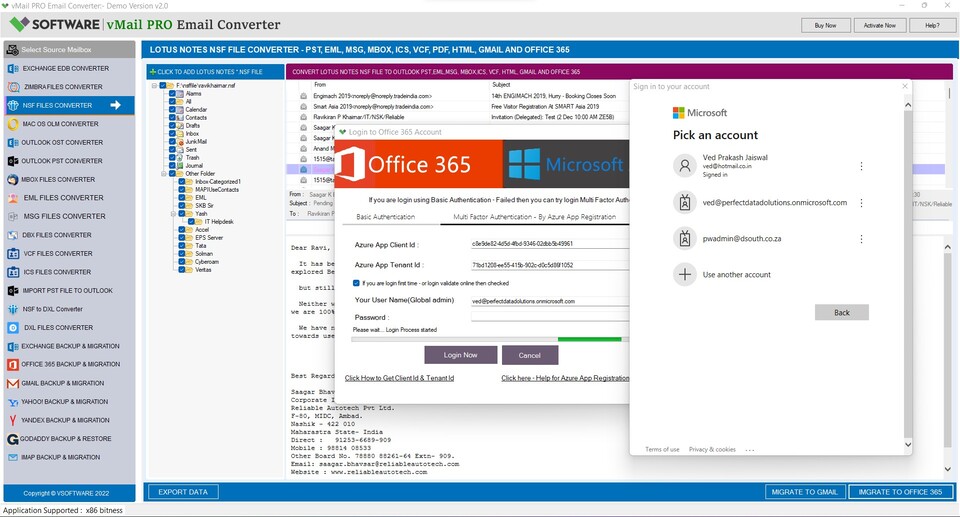Click the Activate Now button

tap(879, 26)
